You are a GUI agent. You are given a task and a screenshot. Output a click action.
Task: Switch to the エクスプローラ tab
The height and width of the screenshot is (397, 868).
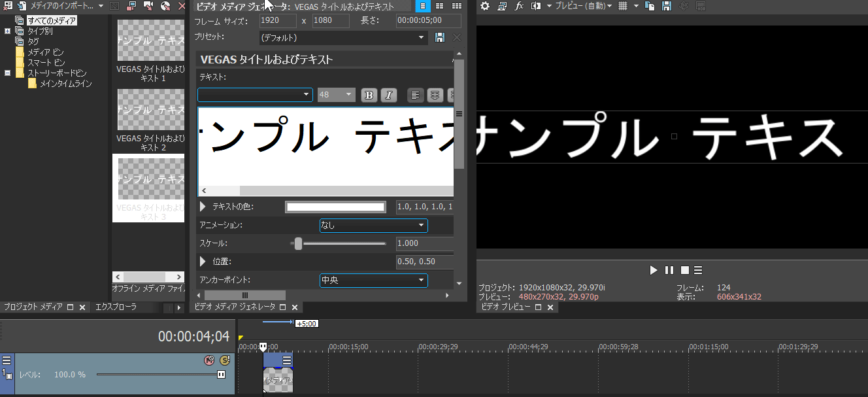click(116, 307)
